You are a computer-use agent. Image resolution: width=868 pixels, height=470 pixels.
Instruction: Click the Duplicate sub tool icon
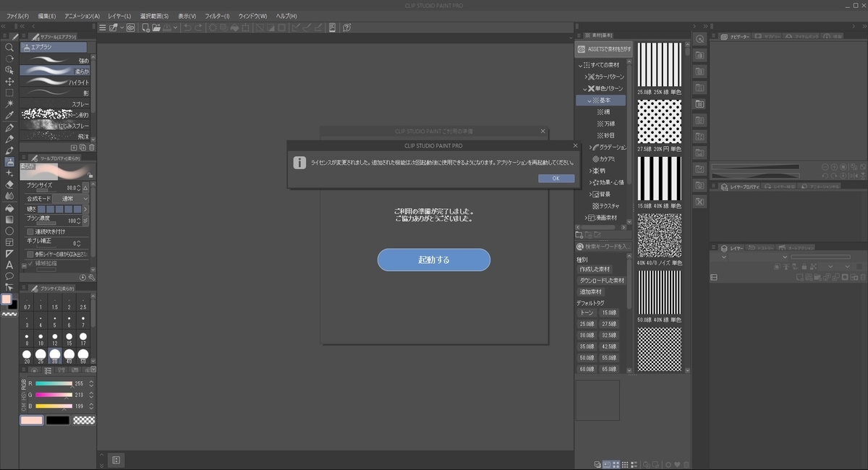(x=82, y=148)
